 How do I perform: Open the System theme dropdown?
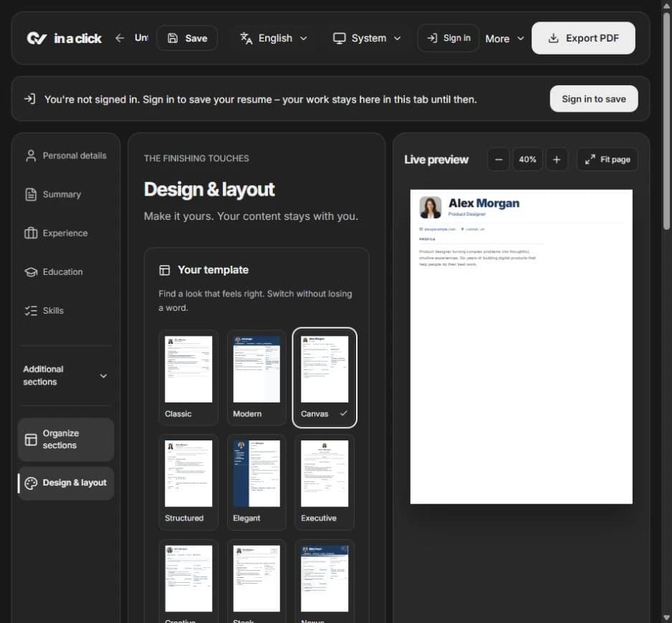point(368,38)
